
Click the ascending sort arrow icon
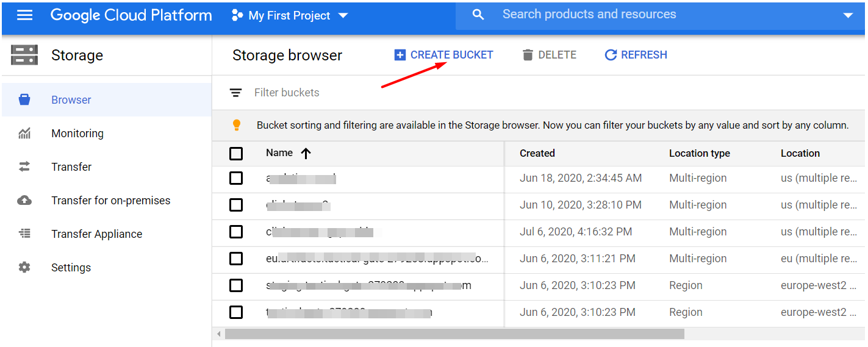(306, 153)
